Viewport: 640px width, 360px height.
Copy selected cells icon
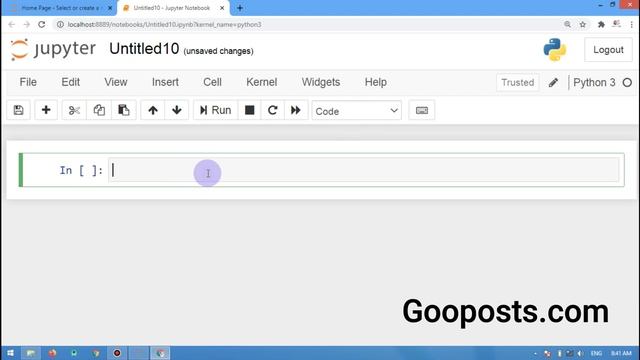coord(99,110)
